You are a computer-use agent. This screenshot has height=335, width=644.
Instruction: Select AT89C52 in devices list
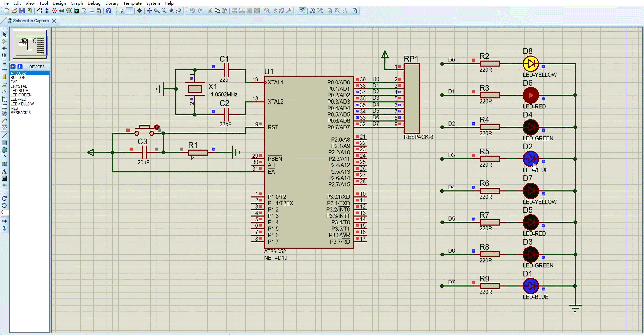pyautogui.click(x=30, y=73)
